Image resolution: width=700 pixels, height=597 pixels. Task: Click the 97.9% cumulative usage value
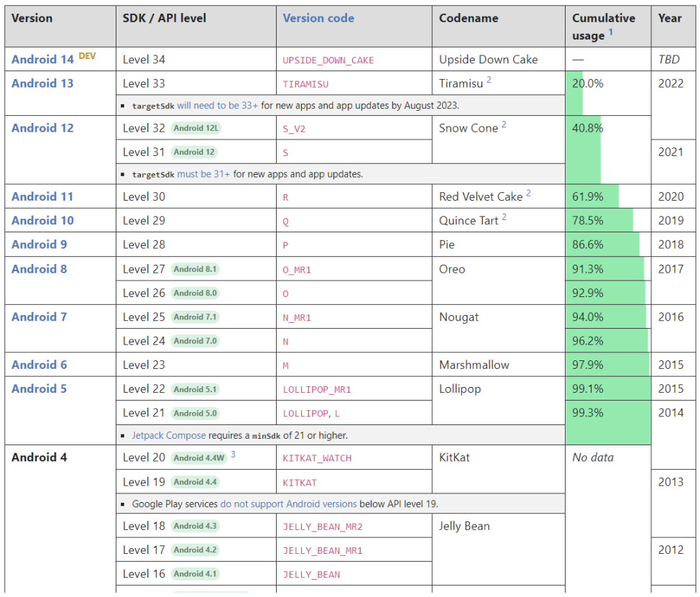tap(587, 365)
